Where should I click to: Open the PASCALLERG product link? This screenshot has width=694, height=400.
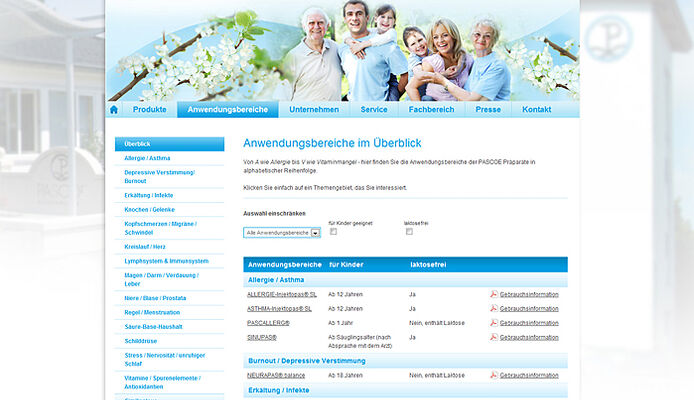point(268,323)
